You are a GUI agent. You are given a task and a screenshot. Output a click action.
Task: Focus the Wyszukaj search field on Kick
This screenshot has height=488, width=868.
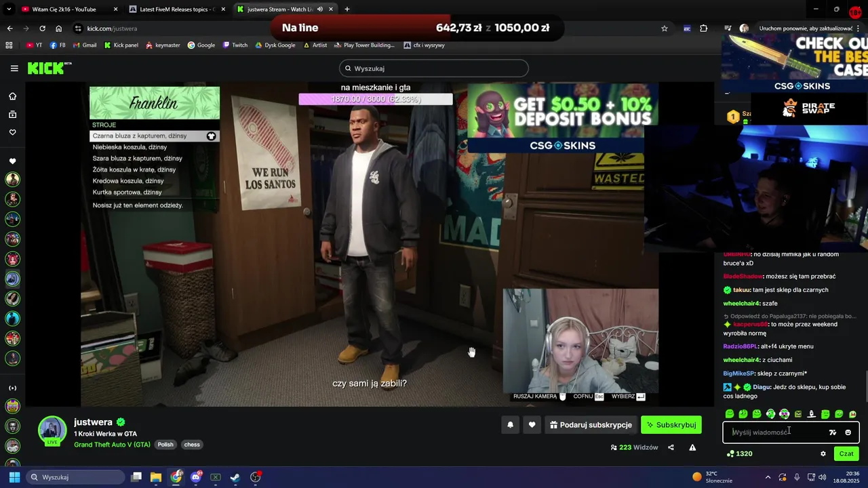point(434,68)
